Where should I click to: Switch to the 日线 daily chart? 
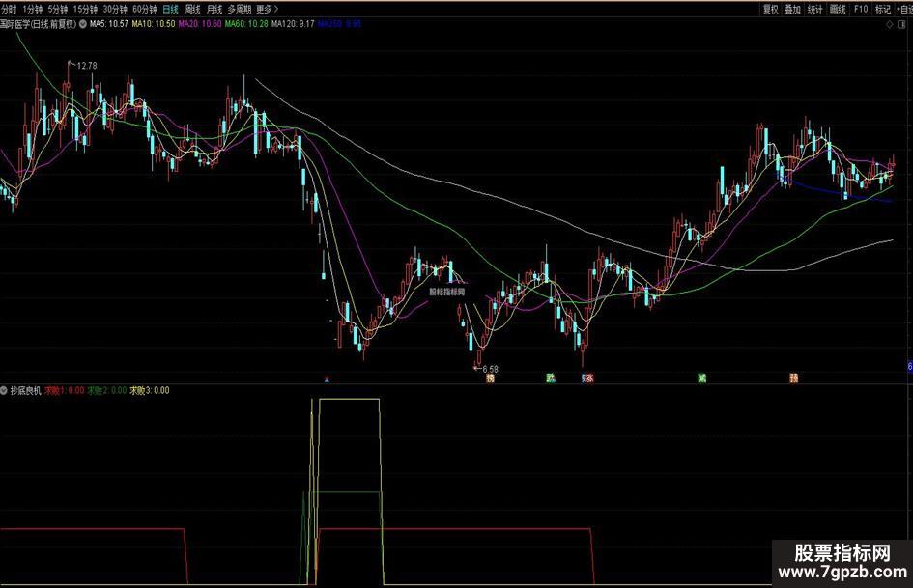(171, 10)
